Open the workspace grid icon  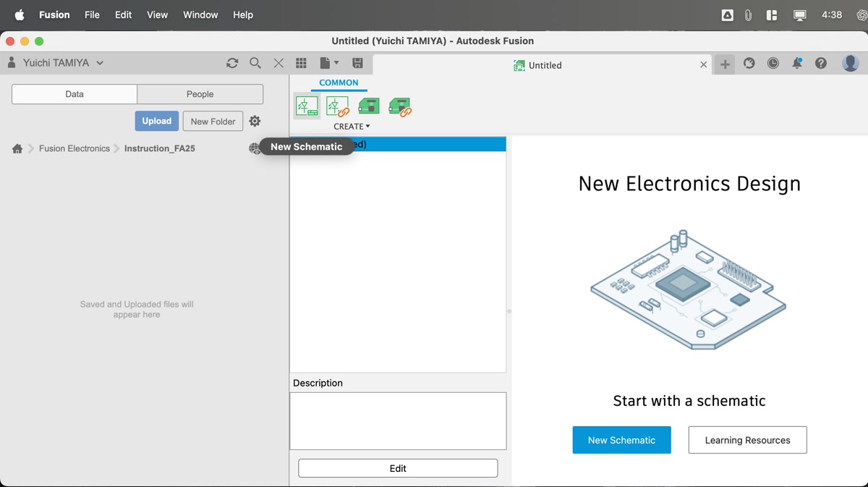pyautogui.click(x=301, y=63)
